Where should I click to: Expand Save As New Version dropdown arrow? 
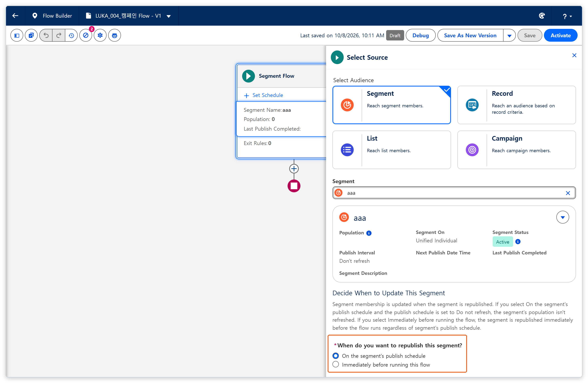click(x=509, y=35)
